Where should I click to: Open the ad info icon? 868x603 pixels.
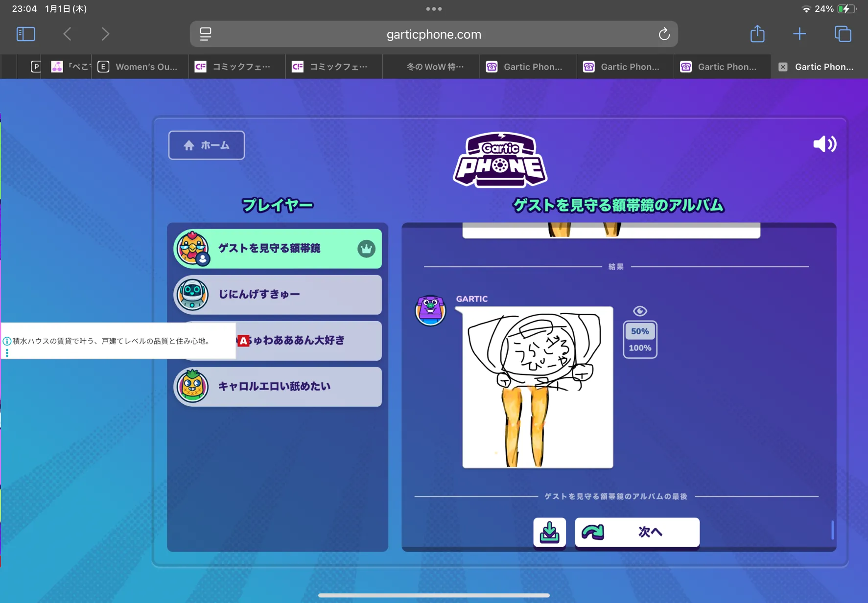[x=7, y=341]
